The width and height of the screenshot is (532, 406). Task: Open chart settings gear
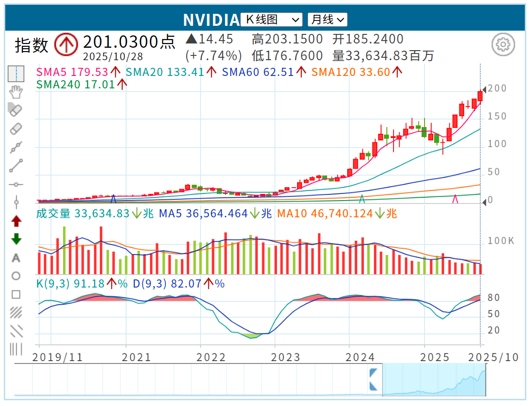(x=502, y=45)
